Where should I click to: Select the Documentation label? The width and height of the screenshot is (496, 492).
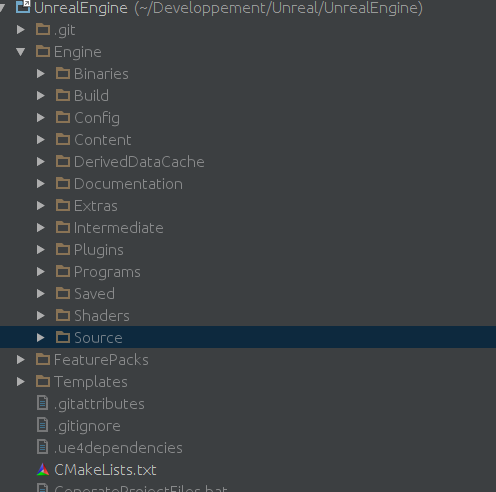(x=128, y=184)
